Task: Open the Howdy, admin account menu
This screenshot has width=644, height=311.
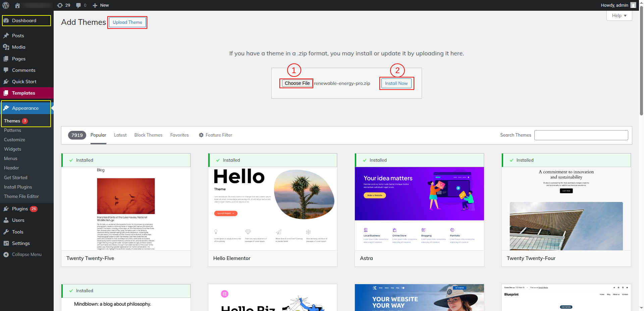Action: click(x=618, y=5)
